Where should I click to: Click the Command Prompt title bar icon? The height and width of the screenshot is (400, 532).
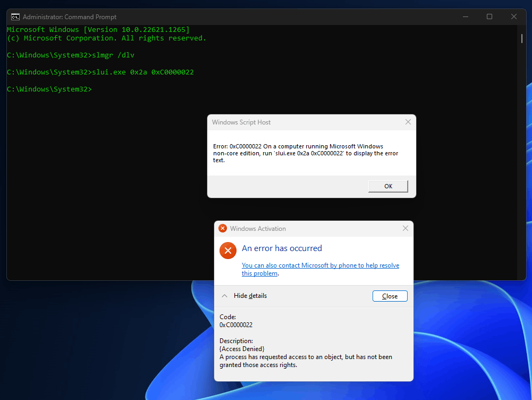(x=15, y=17)
